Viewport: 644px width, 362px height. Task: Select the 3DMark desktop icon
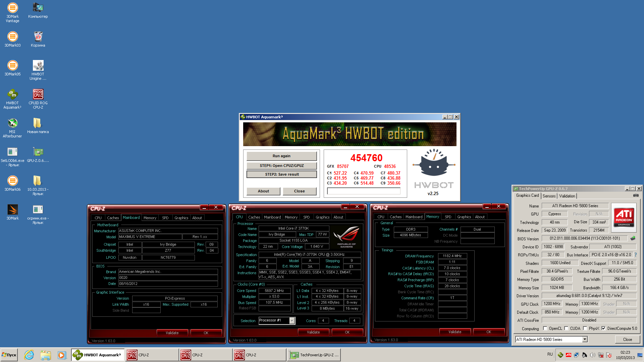tap(12, 212)
